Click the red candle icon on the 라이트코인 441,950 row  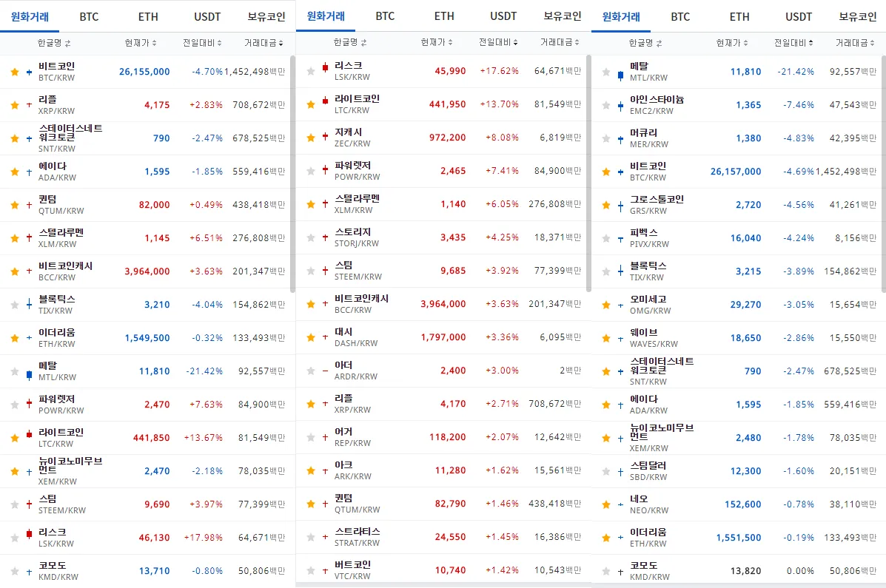(x=325, y=101)
